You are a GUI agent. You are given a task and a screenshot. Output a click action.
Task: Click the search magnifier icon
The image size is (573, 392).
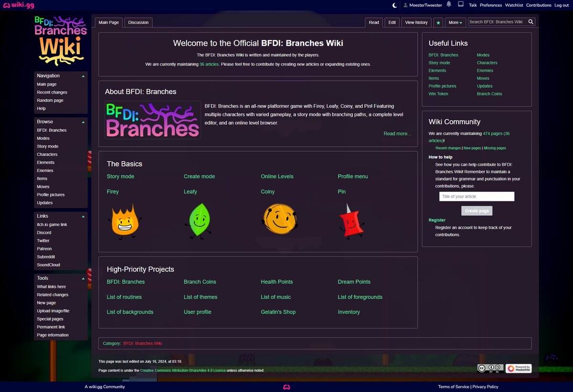coord(531,22)
